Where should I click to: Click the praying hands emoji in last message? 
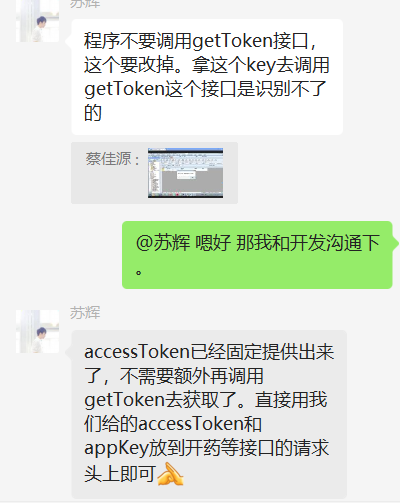[x=170, y=474]
